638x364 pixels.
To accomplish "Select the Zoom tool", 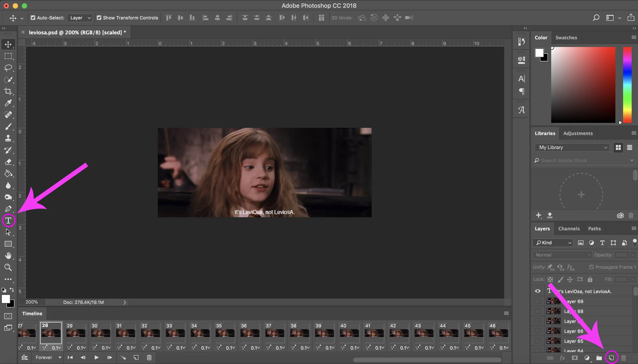I will tap(8, 267).
